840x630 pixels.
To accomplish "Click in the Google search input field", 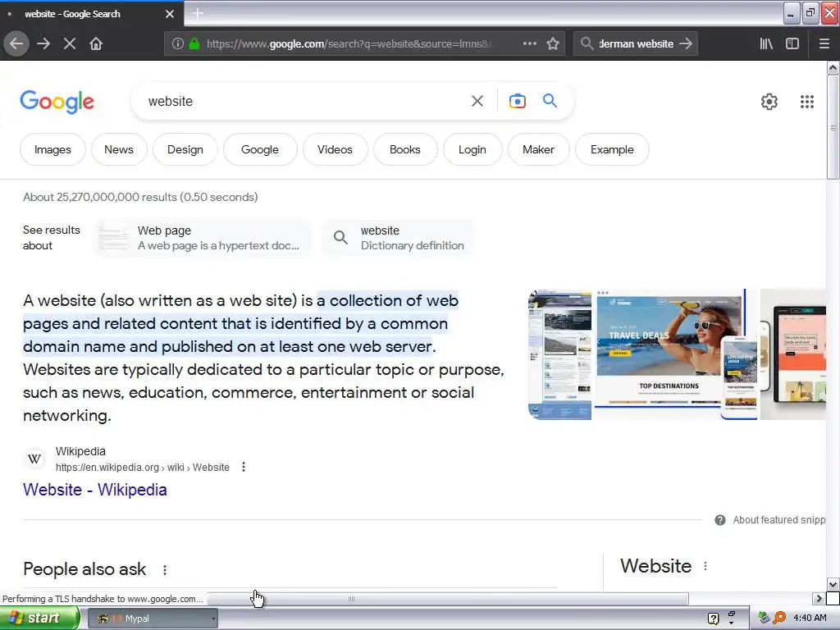I will (x=305, y=101).
